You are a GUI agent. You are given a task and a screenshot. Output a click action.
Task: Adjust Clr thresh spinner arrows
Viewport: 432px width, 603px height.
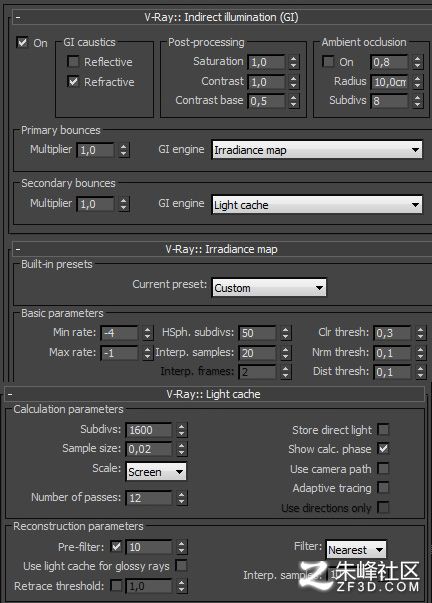click(x=420, y=333)
